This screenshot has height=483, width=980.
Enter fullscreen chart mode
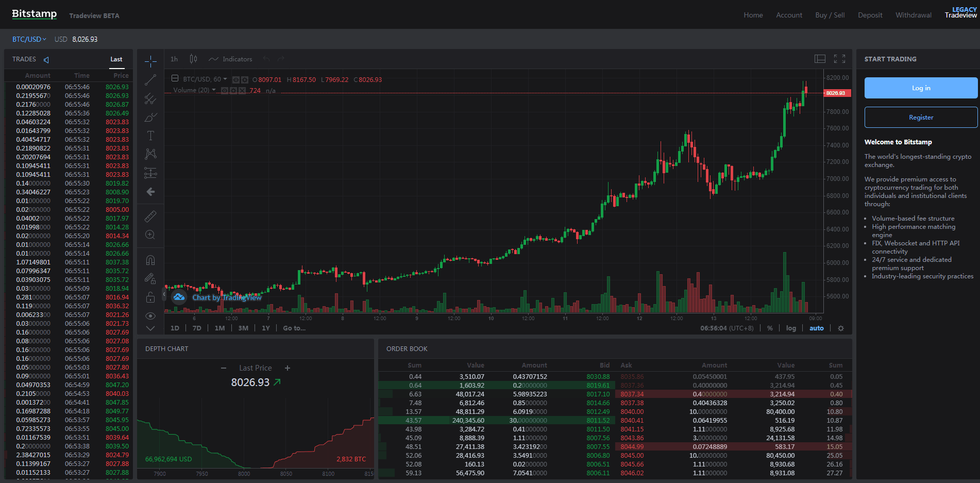tap(839, 59)
